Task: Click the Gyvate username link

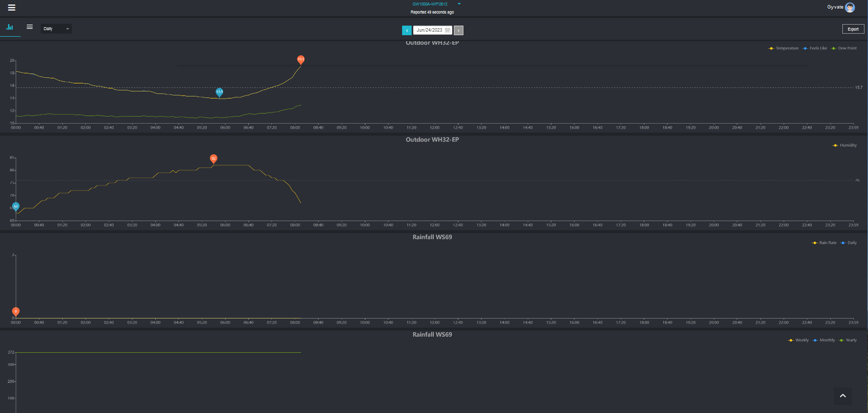Action: tap(835, 7)
